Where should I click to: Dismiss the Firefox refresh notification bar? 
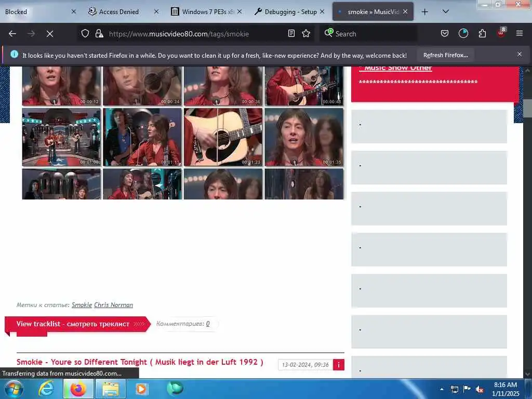[520, 54]
